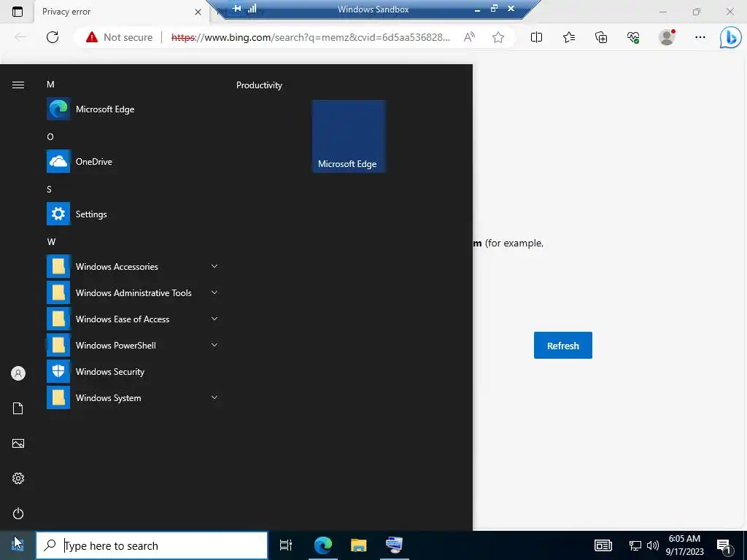The height and width of the screenshot is (560, 747).
Task: Expand the Windows System folder chevron
Action: click(214, 397)
